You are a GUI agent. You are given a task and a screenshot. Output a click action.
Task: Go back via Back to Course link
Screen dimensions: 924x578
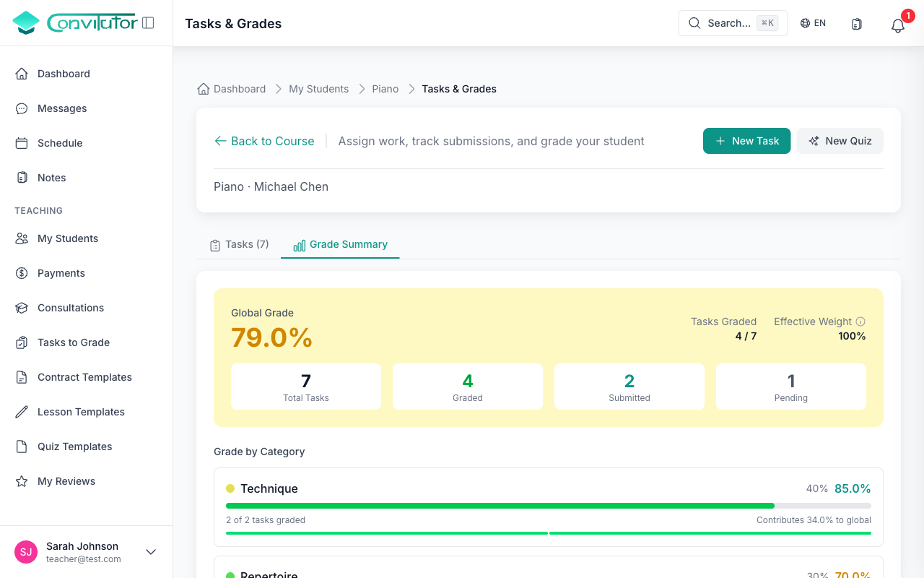click(x=264, y=141)
